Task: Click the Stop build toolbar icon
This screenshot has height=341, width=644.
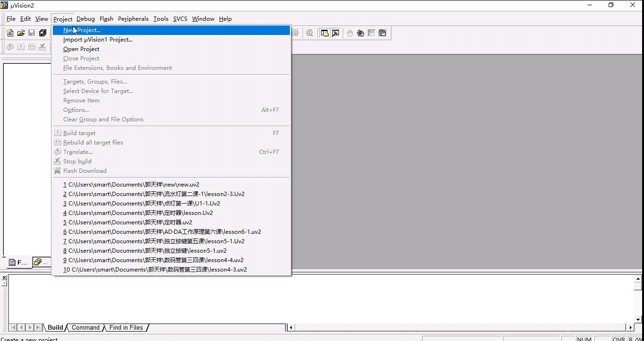Action: tap(42, 47)
